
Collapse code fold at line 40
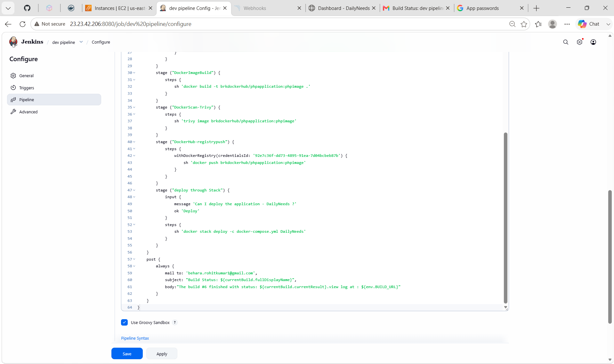tap(134, 142)
